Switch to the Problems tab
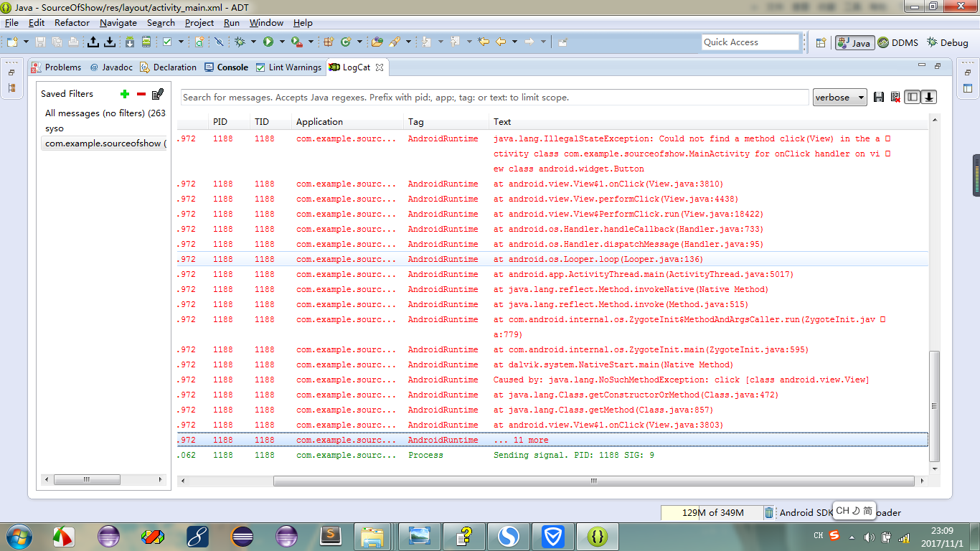Viewport: 980px width, 551px height. [57, 67]
